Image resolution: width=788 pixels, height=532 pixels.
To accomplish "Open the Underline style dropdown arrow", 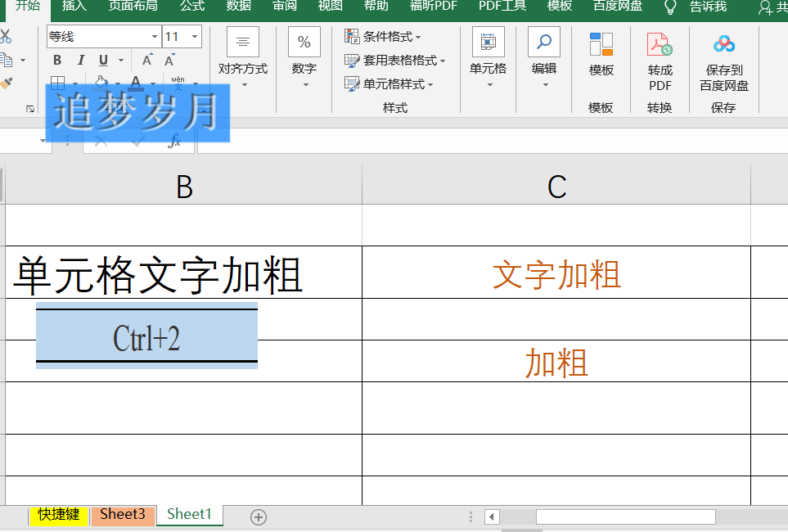I will click(x=121, y=61).
